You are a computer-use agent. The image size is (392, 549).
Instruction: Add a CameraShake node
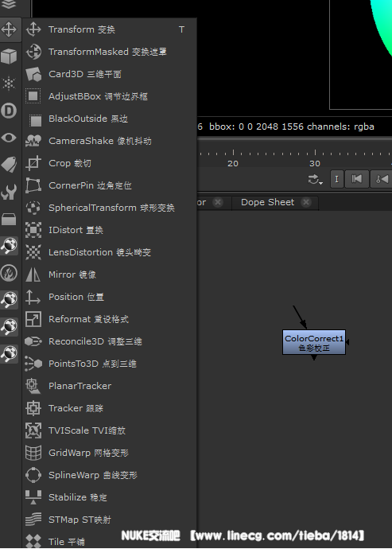tap(109, 141)
